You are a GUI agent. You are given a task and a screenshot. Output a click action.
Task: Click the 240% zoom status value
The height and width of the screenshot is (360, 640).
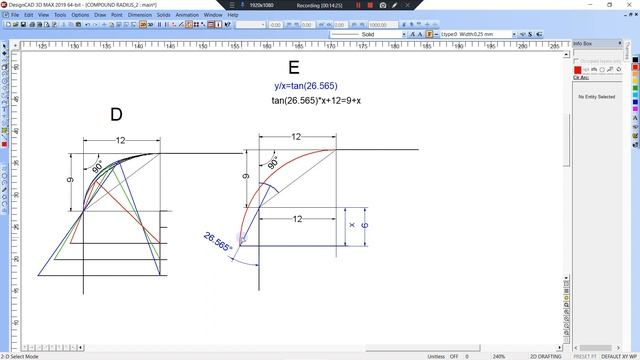499,356
